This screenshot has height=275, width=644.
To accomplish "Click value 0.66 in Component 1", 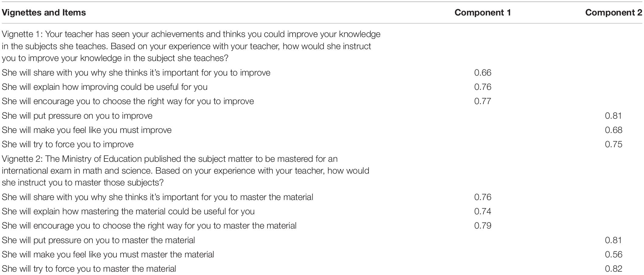I will click(483, 73).
